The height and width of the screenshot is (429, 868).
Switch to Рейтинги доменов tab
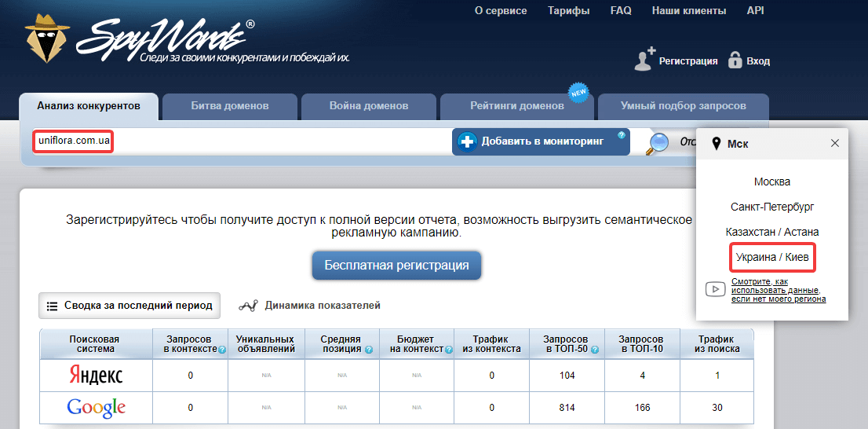tap(517, 106)
